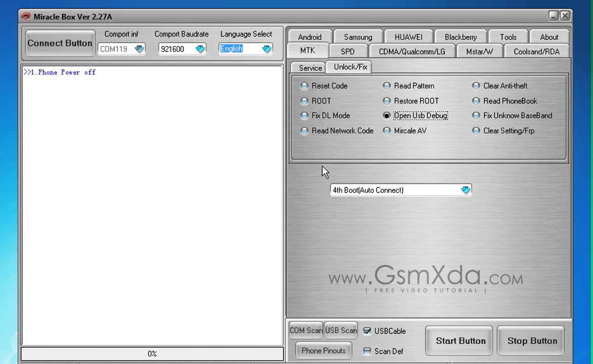Select the MTK tab
This screenshot has width=593, height=364.
click(x=308, y=50)
